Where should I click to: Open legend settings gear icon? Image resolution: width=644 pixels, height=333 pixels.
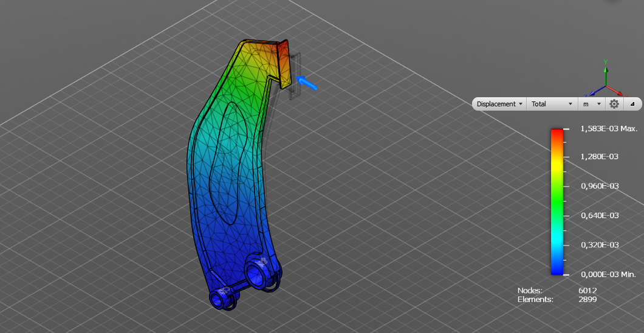(x=614, y=104)
